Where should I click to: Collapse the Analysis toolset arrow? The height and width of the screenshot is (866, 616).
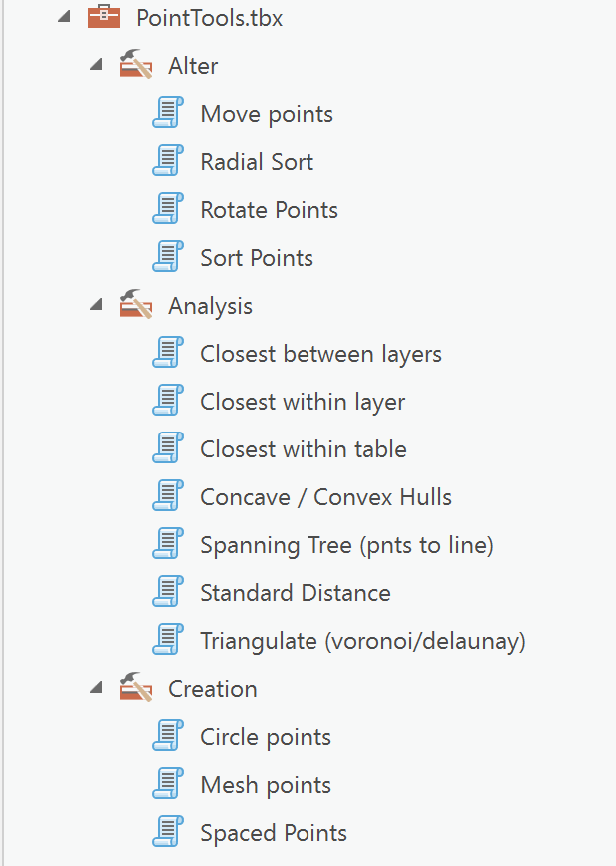tap(96, 305)
